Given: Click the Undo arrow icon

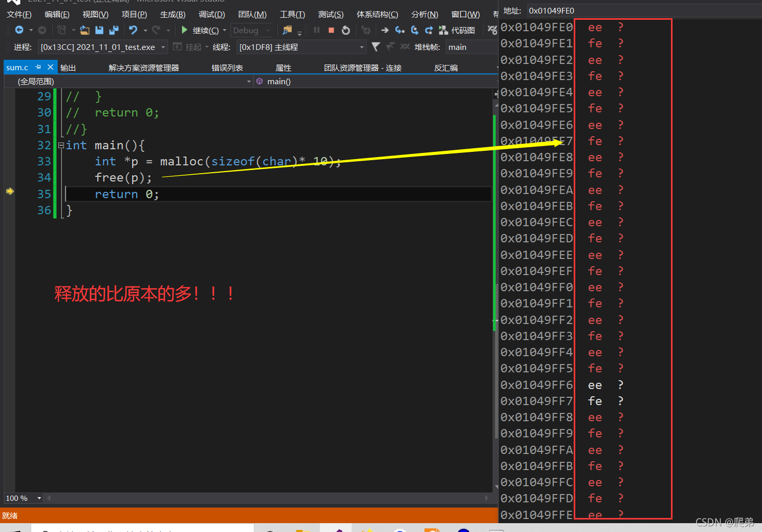Looking at the screenshot, I should coord(133,30).
